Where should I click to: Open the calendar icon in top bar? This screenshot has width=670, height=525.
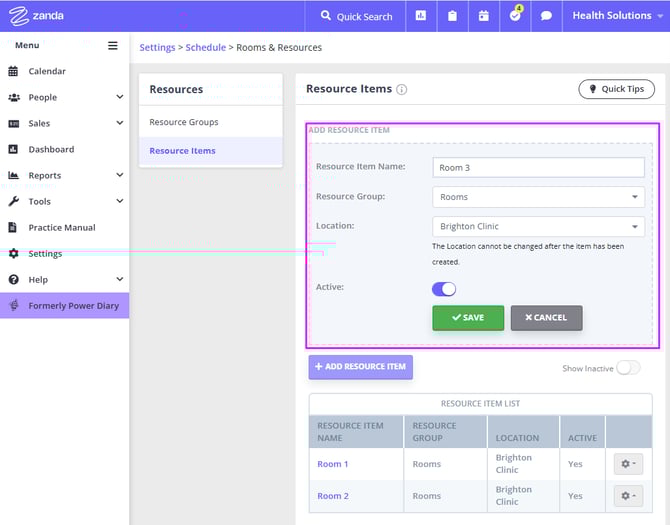coord(483,16)
